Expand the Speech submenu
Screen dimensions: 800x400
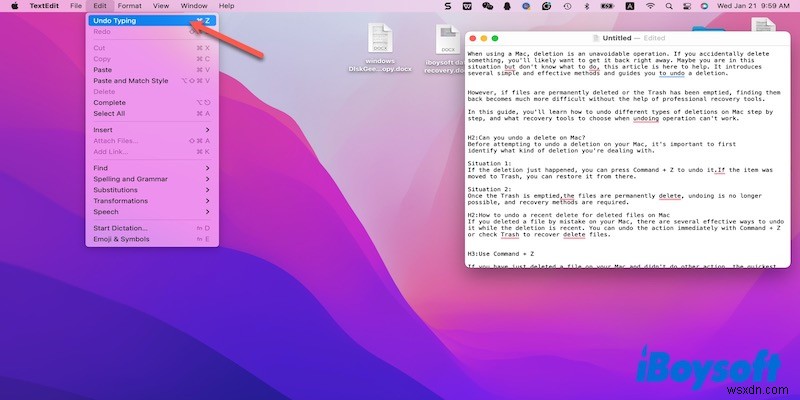click(x=152, y=212)
